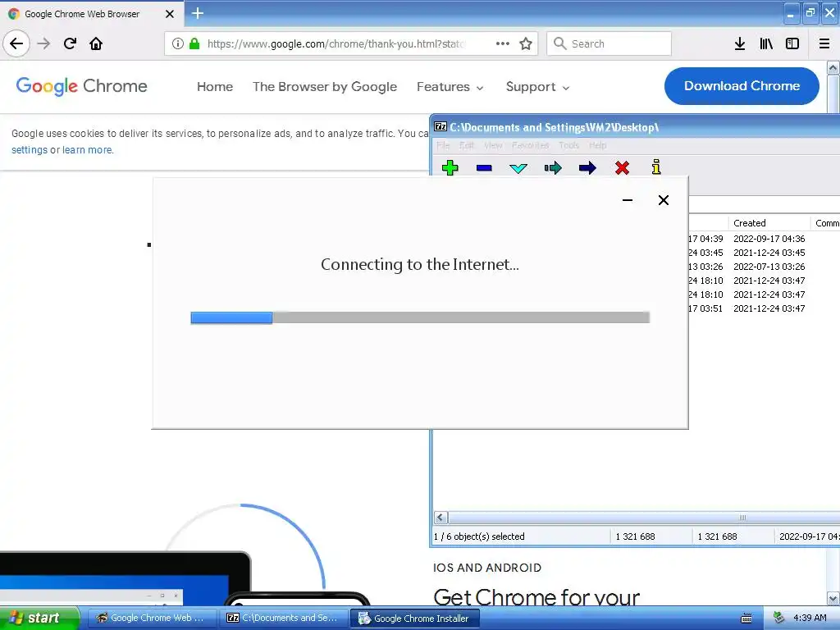Close the Google Chrome Web Browser tab
The height and width of the screenshot is (630, 840).
(x=170, y=14)
